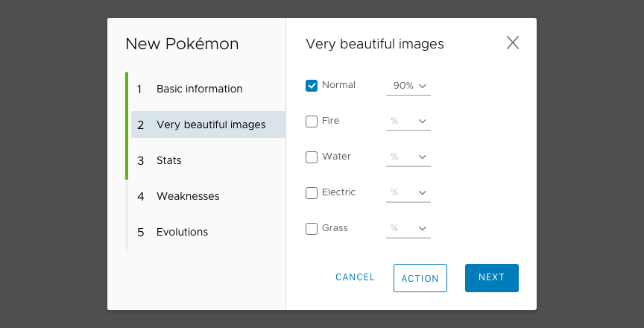Close the New Pokémon wizard dialog
This screenshot has width=644, height=328.
pyautogui.click(x=513, y=42)
